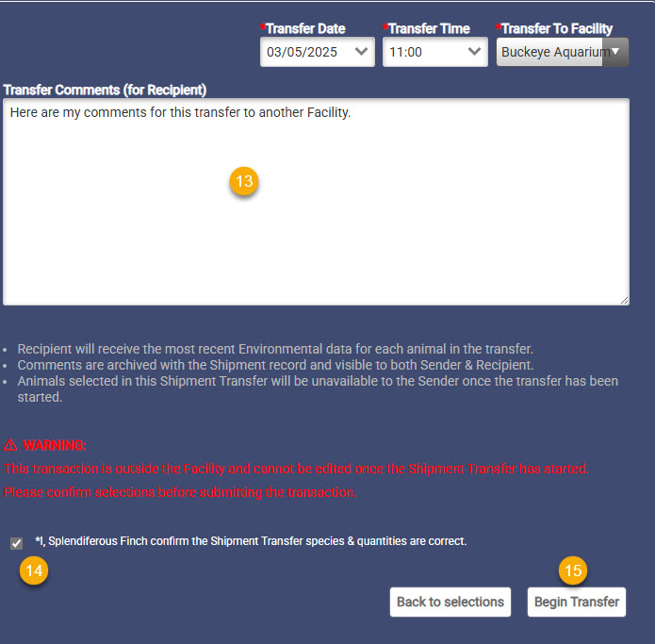Viewport: 655px width, 644px height.
Task: Click the '*Transfer To Facility' label
Action: 554,28
